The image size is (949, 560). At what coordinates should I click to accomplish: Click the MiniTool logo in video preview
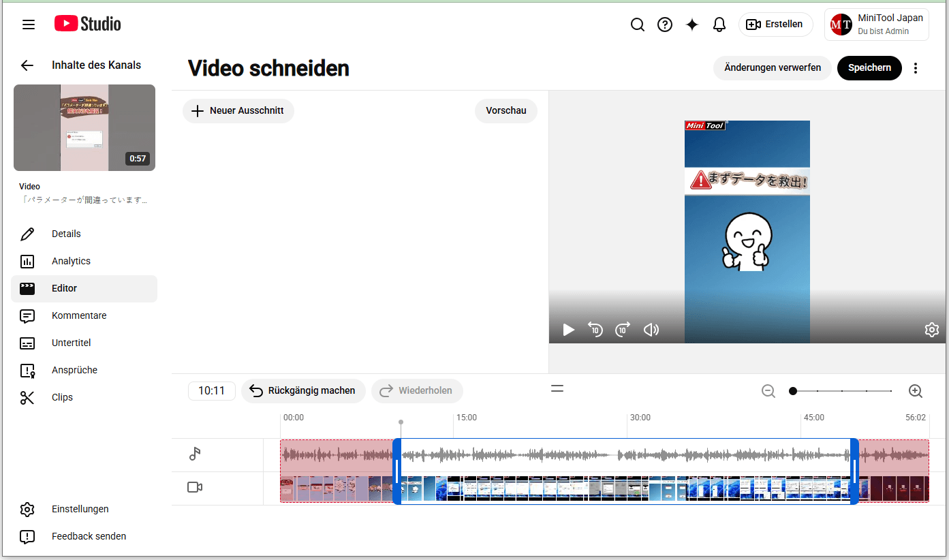706,125
